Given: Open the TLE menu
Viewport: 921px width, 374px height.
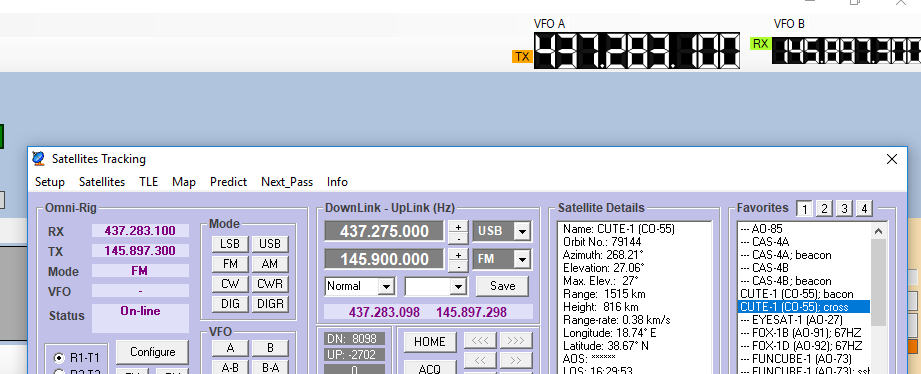Looking at the screenshot, I should coord(149,182).
